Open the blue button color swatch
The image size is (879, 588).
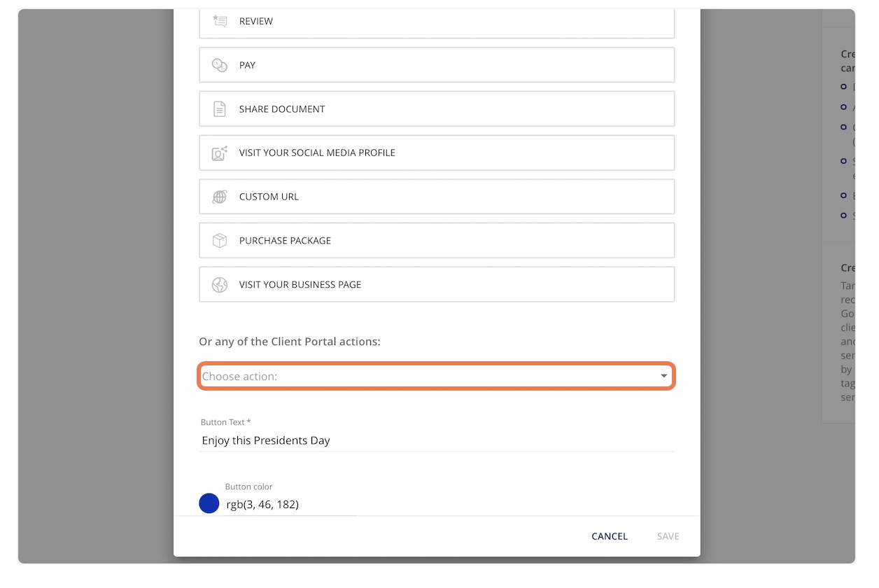(209, 503)
